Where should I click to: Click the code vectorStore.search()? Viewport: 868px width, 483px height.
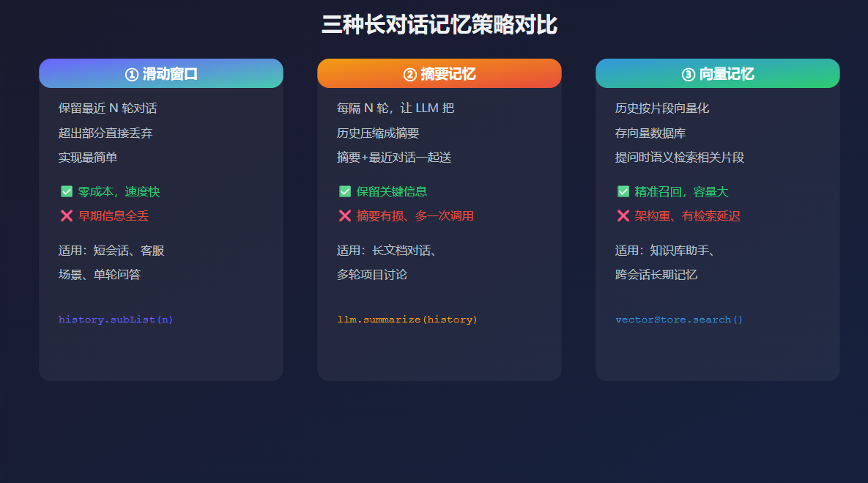coord(679,320)
